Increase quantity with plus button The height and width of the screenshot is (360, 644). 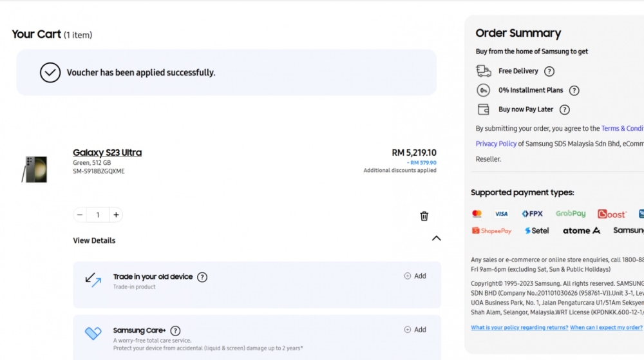[x=116, y=214]
